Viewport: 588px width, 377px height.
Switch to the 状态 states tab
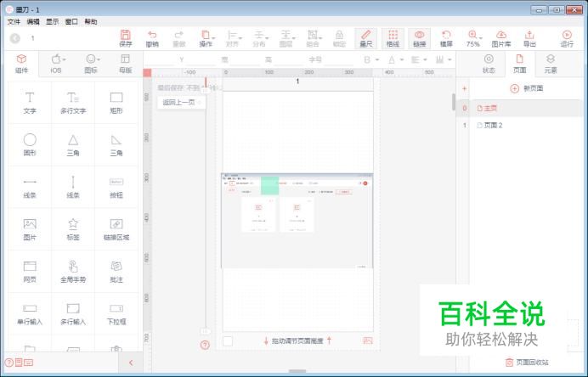click(x=489, y=64)
